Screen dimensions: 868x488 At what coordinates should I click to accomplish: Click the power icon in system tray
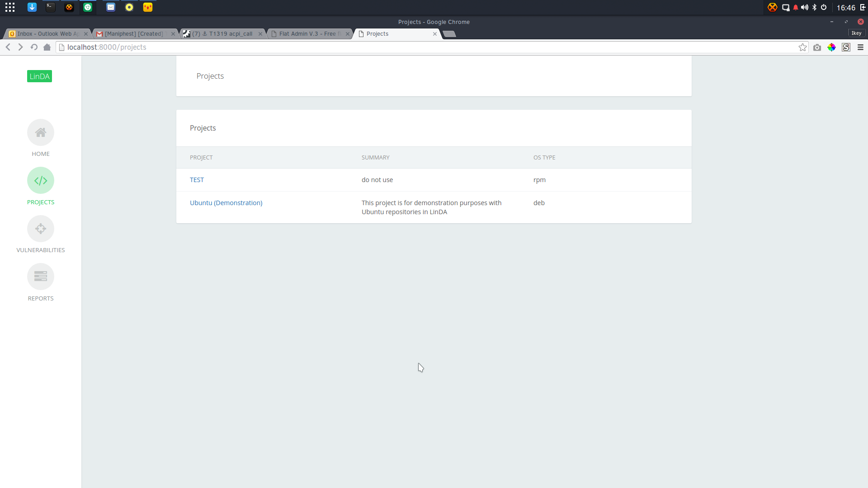824,7
